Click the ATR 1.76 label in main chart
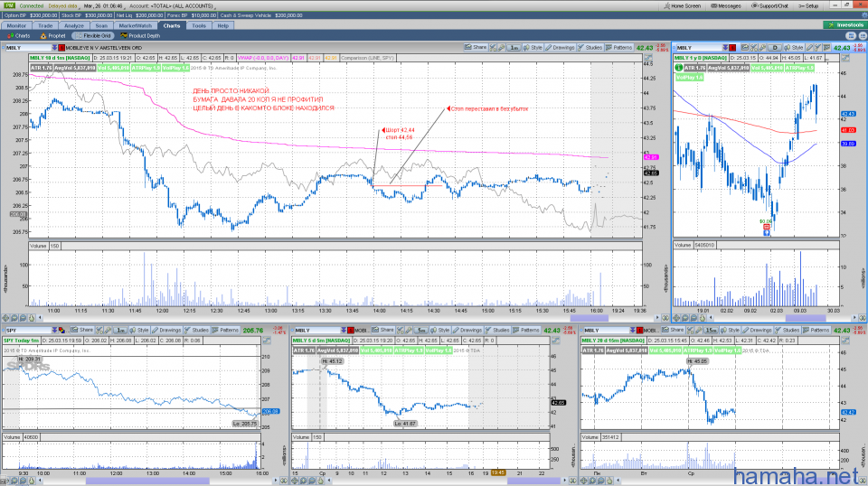This screenshot has height=486, width=868. pyautogui.click(x=41, y=68)
